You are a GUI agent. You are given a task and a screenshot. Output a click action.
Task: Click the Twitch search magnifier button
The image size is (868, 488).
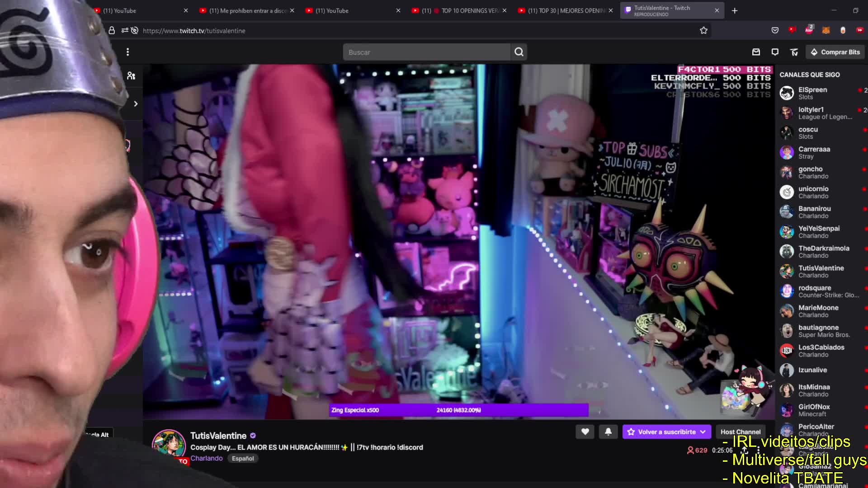[519, 52]
